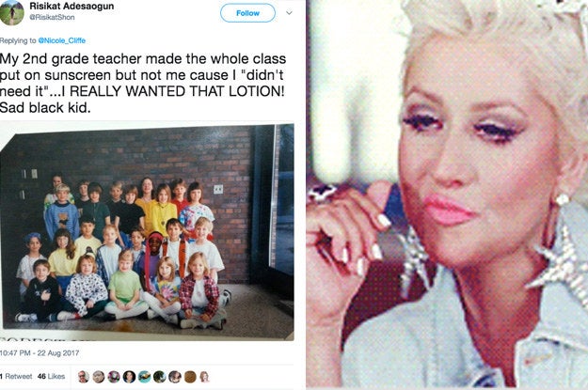The image size is (588, 390).
Task: View the 46 Likes list
Action: [51, 376]
